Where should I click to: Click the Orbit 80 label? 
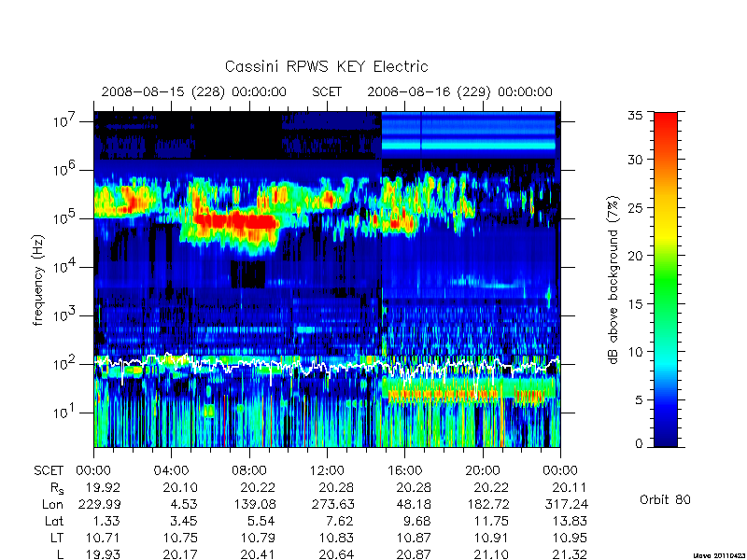(665, 499)
